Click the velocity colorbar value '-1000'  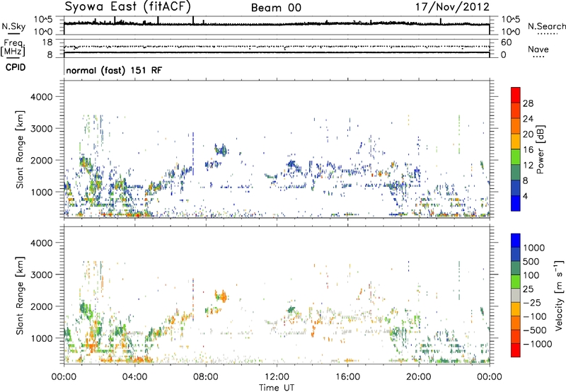(537, 344)
